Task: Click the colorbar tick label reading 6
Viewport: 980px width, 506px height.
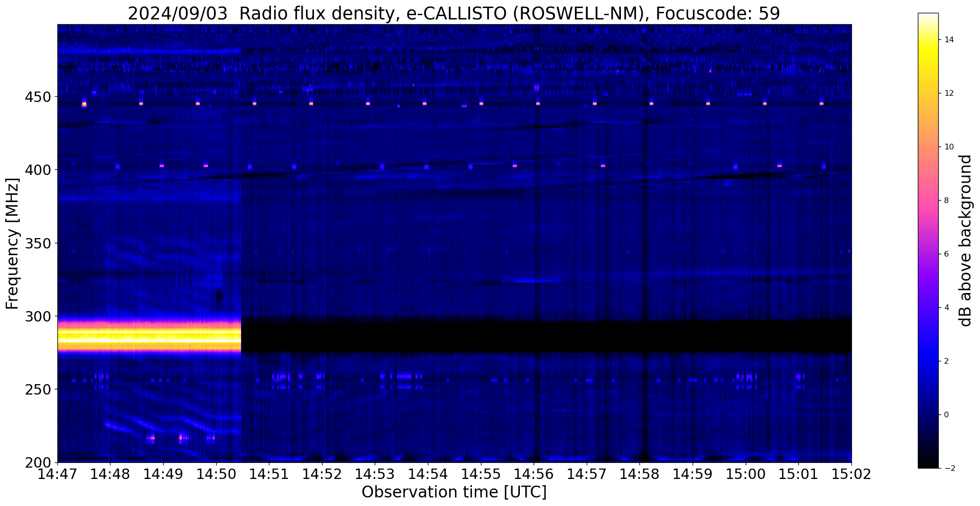Action: tap(946, 254)
